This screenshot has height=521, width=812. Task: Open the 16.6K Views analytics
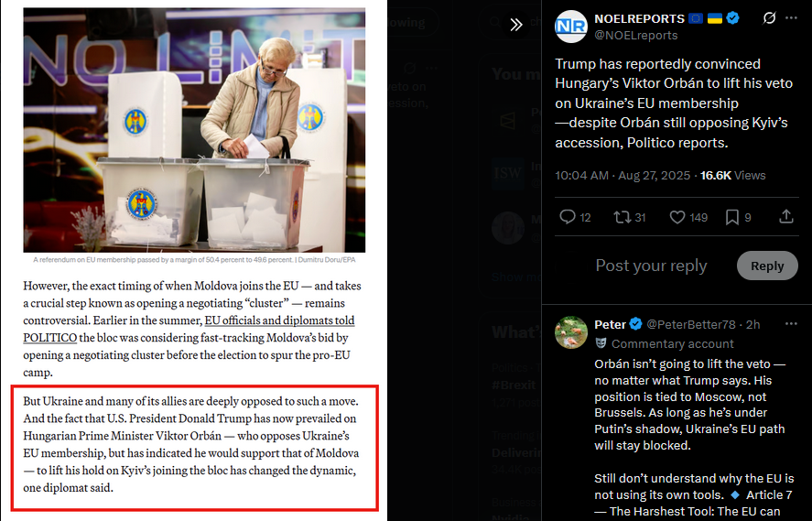(x=732, y=176)
